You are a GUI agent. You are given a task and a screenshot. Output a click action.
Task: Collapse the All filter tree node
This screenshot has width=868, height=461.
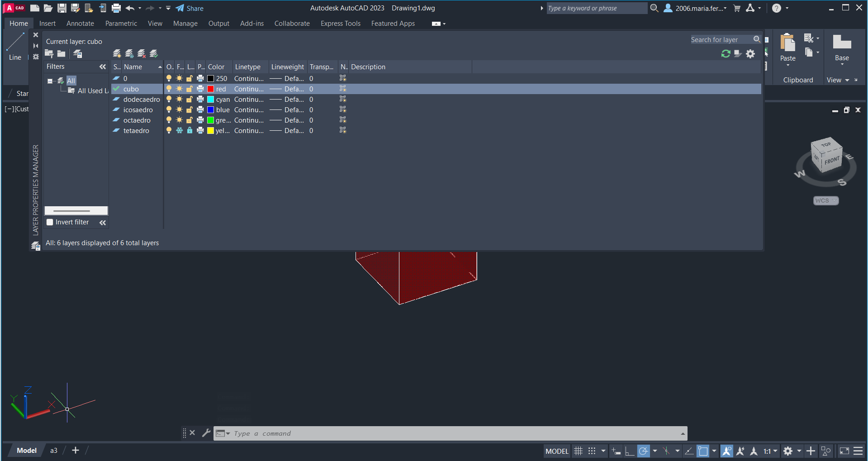pyautogui.click(x=50, y=81)
